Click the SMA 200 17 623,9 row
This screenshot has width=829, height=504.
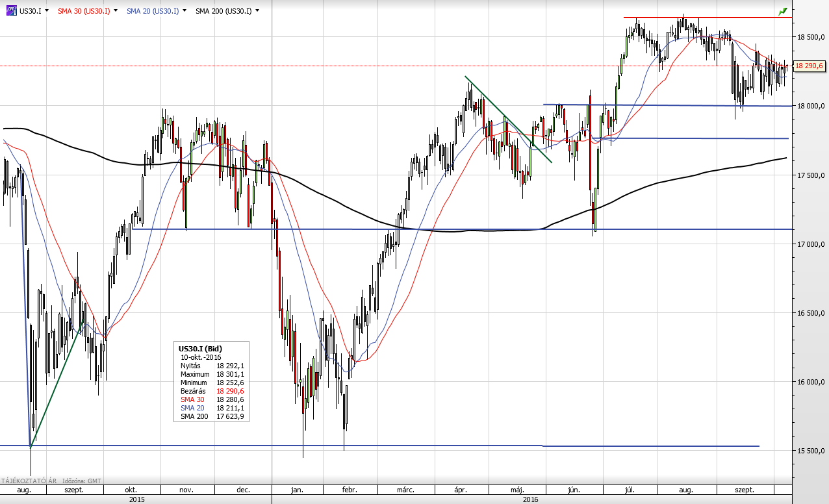212,416
